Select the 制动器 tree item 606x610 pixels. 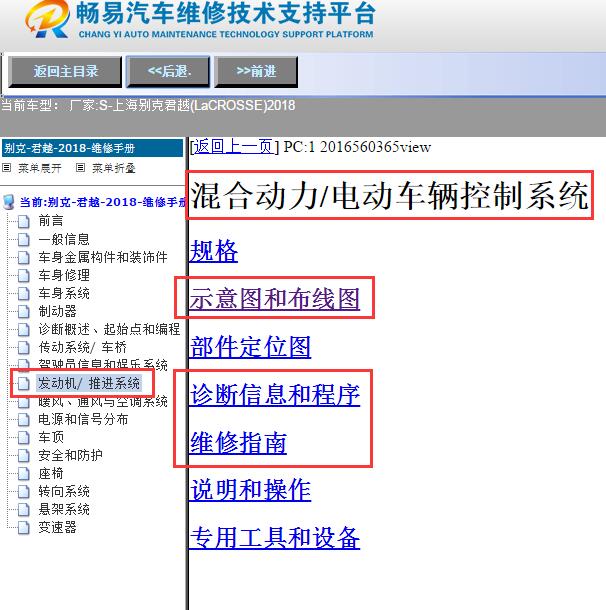[57, 311]
